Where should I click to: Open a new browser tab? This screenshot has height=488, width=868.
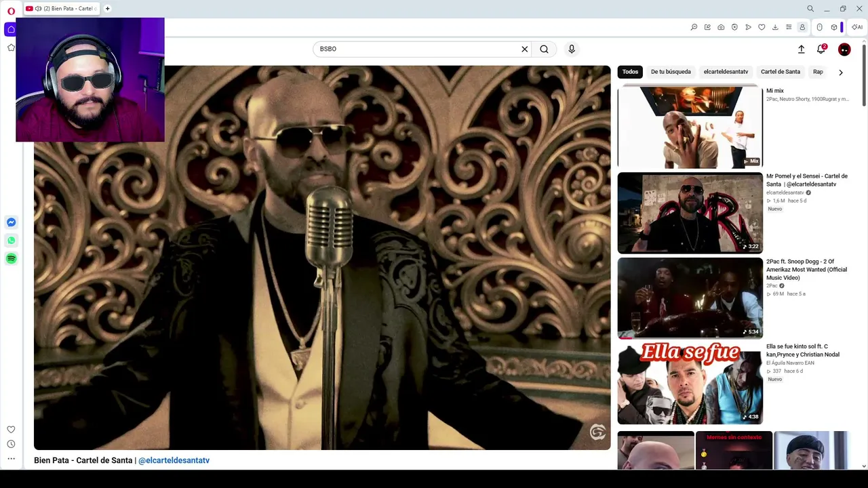coord(107,9)
